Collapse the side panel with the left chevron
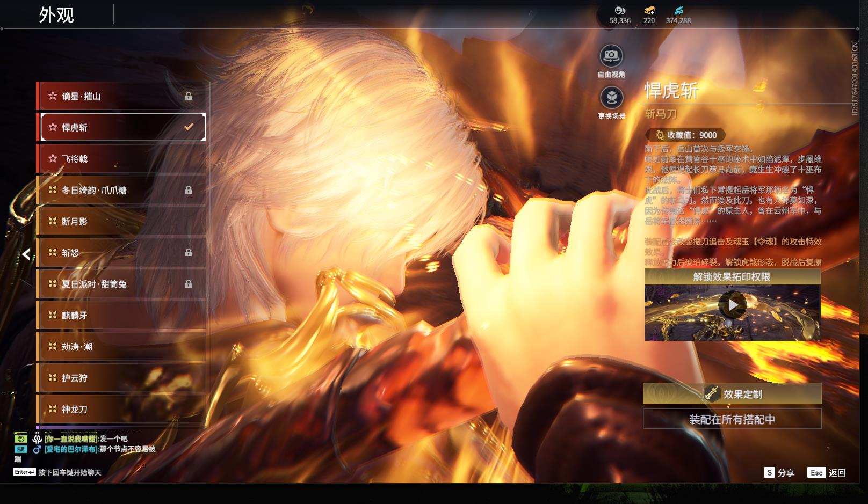Viewport: 868px width, 504px height. (26, 254)
